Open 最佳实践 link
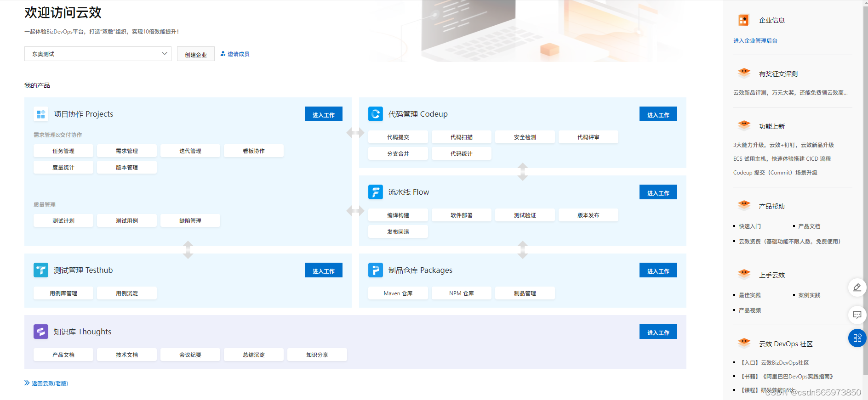Image resolution: width=868 pixels, height=400 pixels. click(x=750, y=295)
